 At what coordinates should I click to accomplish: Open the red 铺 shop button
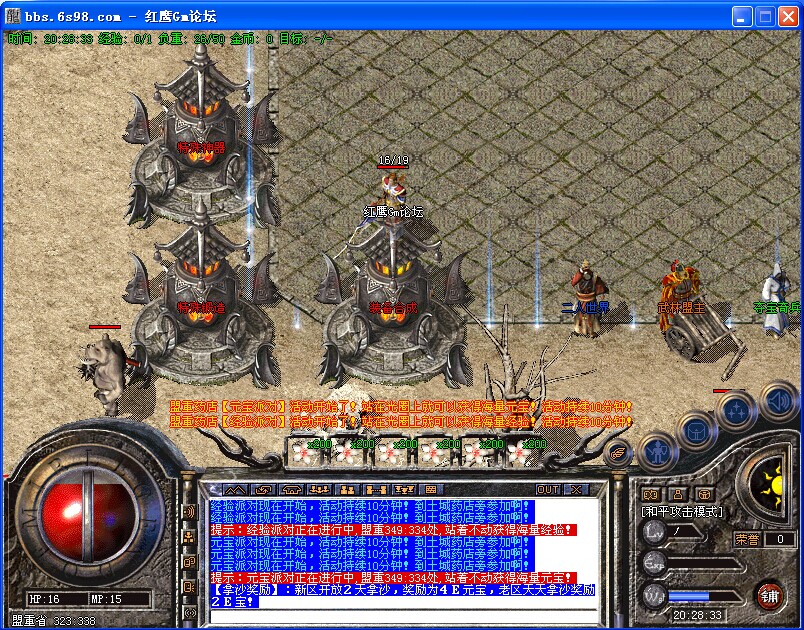coord(769,596)
